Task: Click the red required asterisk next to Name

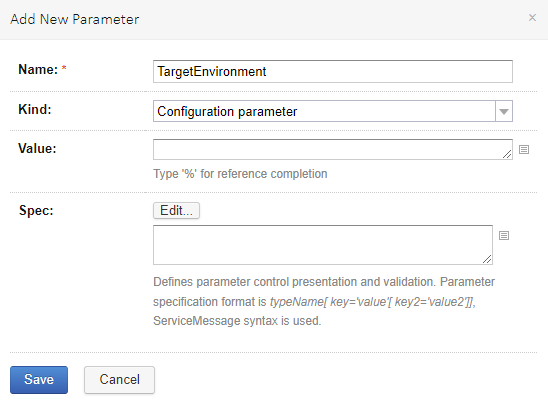Action: 64,67
